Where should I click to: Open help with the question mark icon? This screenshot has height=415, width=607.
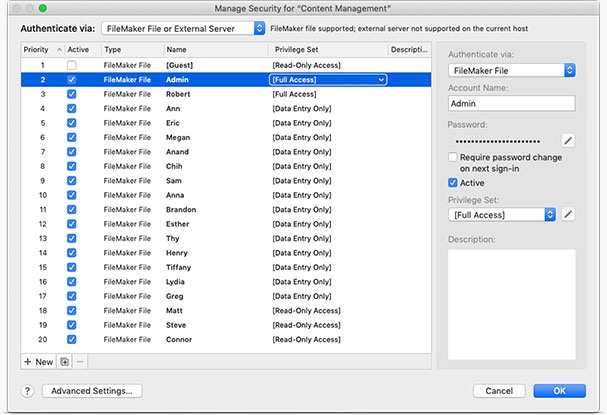[28, 391]
